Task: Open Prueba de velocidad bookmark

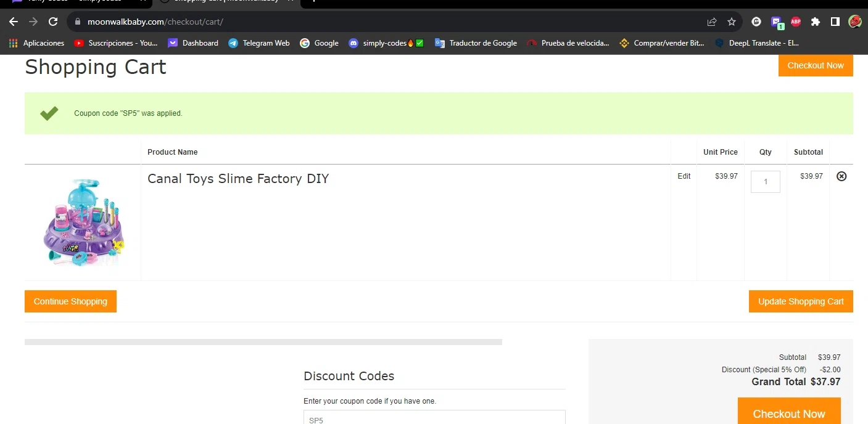Action: point(568,43)
